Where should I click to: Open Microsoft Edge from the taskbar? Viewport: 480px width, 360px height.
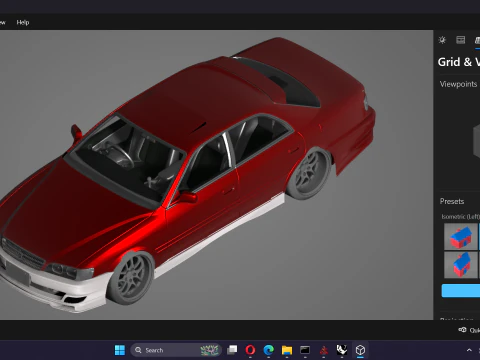(269, 350)
